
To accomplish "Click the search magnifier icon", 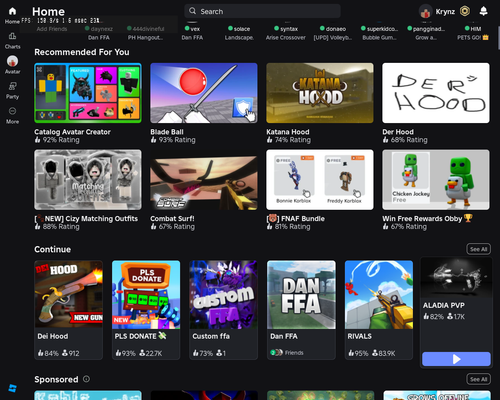I will 192,11.
